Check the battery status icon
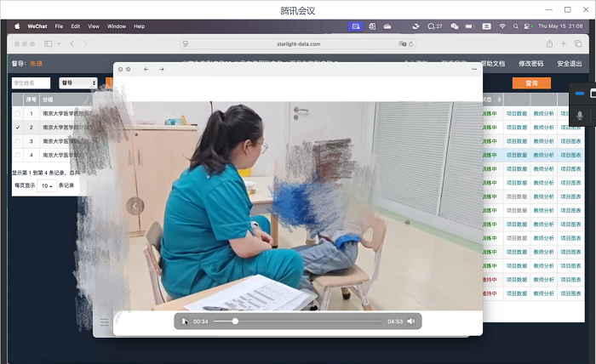This screenshot has width=596, height=364. click(x=470, y=26)
